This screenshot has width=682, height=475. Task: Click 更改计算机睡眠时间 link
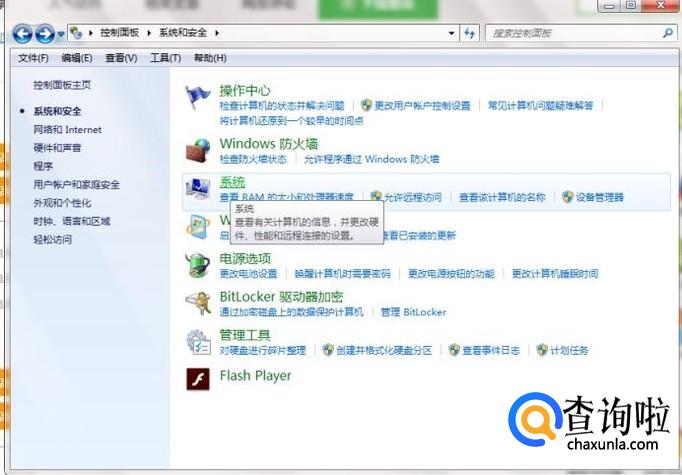coord(555,274)
